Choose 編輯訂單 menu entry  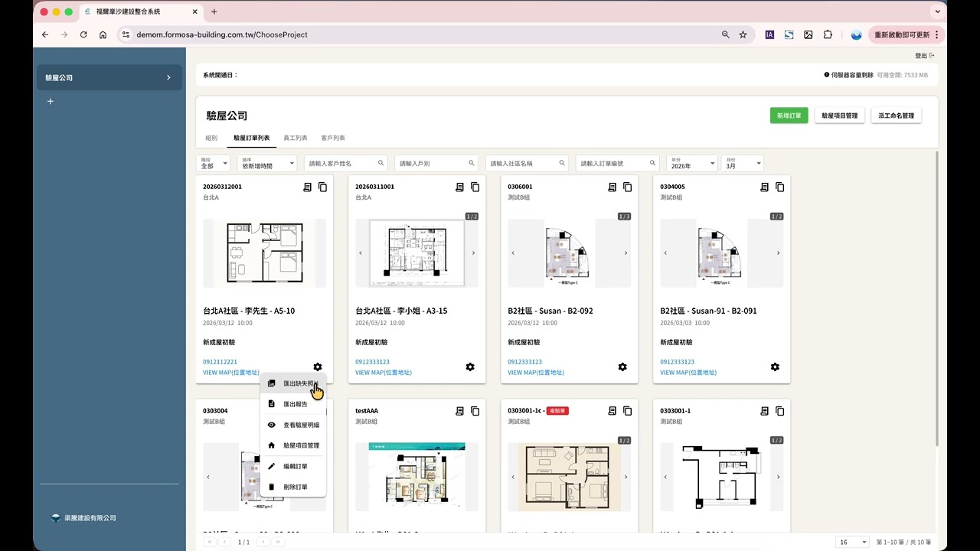pos(293,466)
